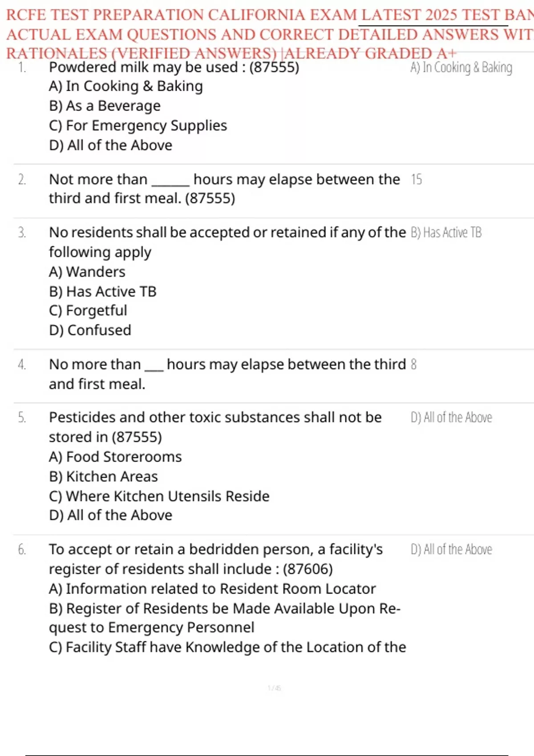
Task: Click the question number 5 marker
Action: (22, 418)
